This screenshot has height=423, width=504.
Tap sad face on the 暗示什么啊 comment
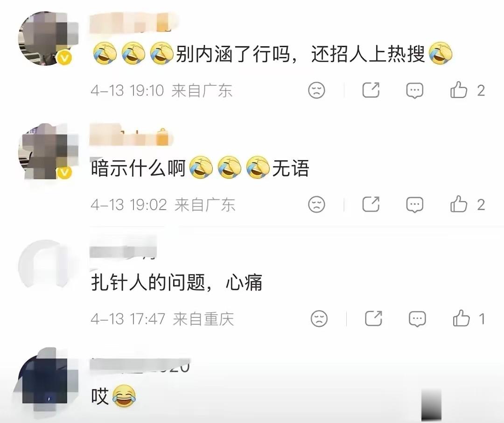pyautogui.click(x=316, y=204)
